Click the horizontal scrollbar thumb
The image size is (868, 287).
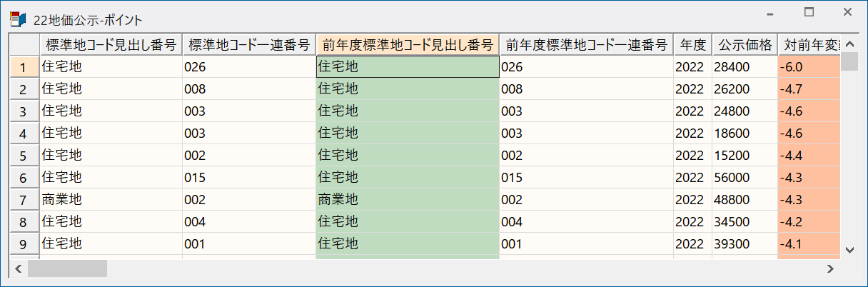67,269
